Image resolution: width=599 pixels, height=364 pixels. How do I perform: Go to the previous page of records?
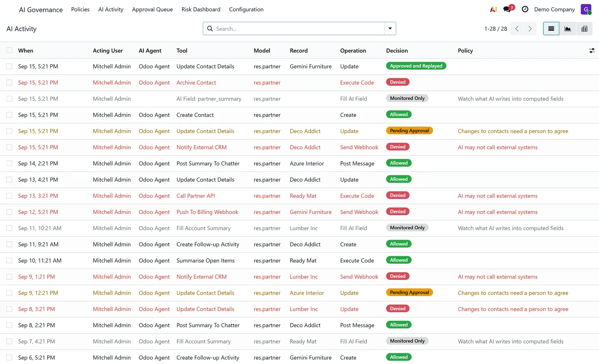click(517, 29)
